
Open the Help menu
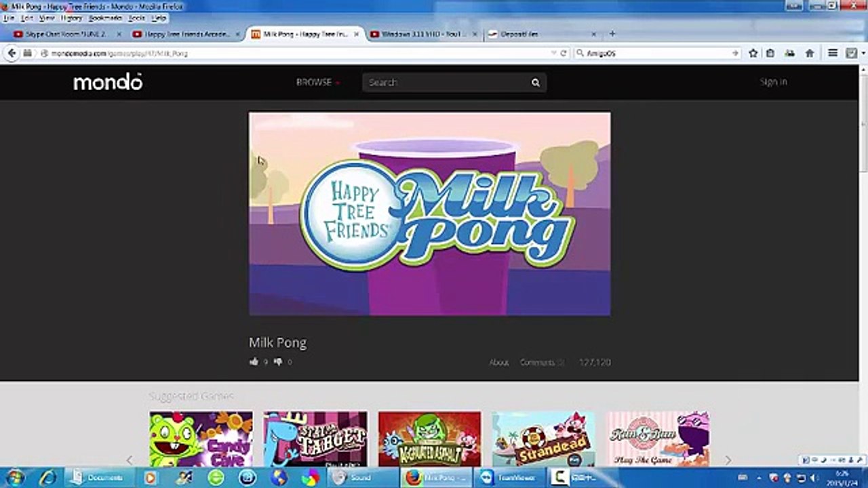(x=159, y=18)
